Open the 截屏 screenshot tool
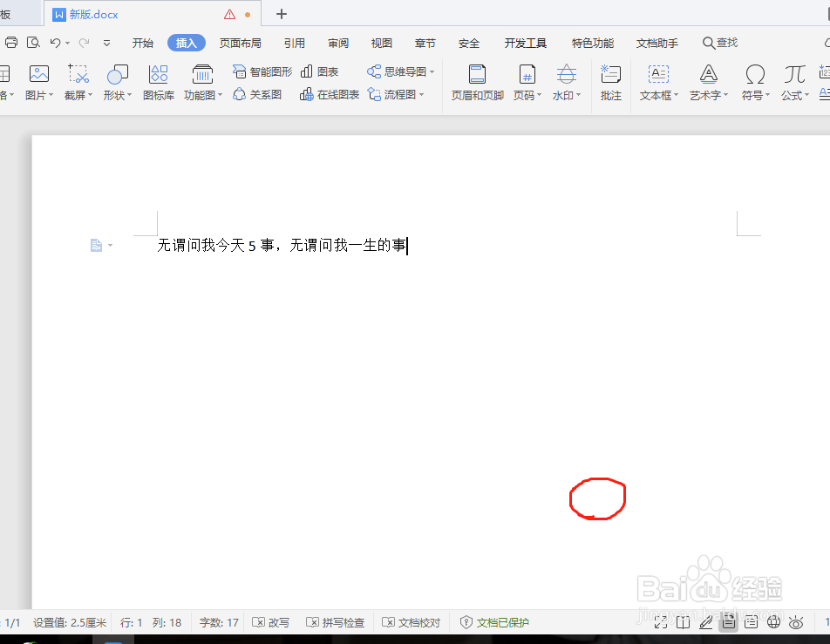Screen dimensions: 830x644 pos(78,83)
